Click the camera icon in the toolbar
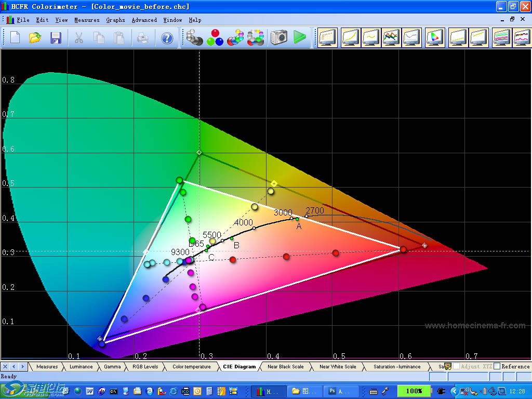 pyautogui.click(x=278, y=38)
